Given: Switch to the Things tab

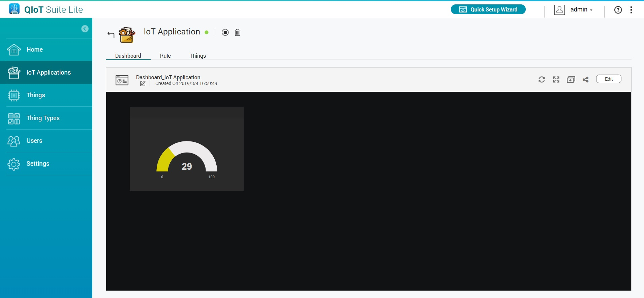Looking at the screenshot, I should click(197, 56).
